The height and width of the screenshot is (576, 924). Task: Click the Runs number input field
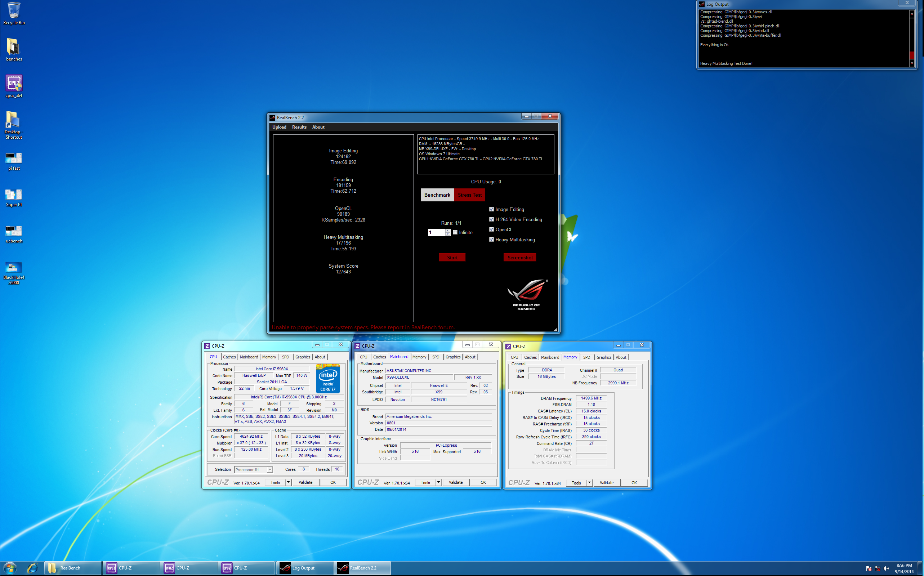click(x=437, y=232)
